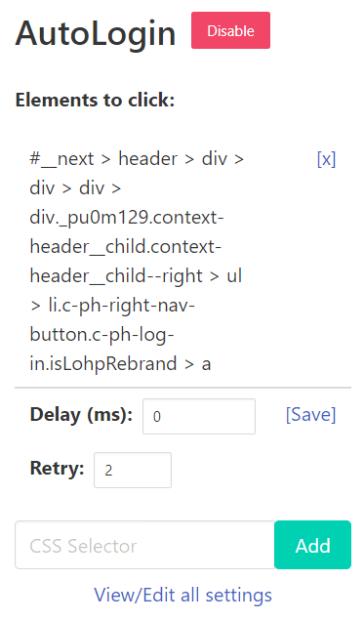Click the [Save] link
364x621 pixels.
311,415
